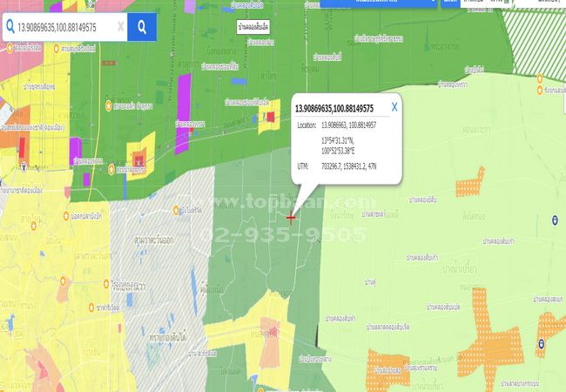The image size is (566, 392).
Task: Click the tall purple zone block
Action: click(x=182, y=126)
